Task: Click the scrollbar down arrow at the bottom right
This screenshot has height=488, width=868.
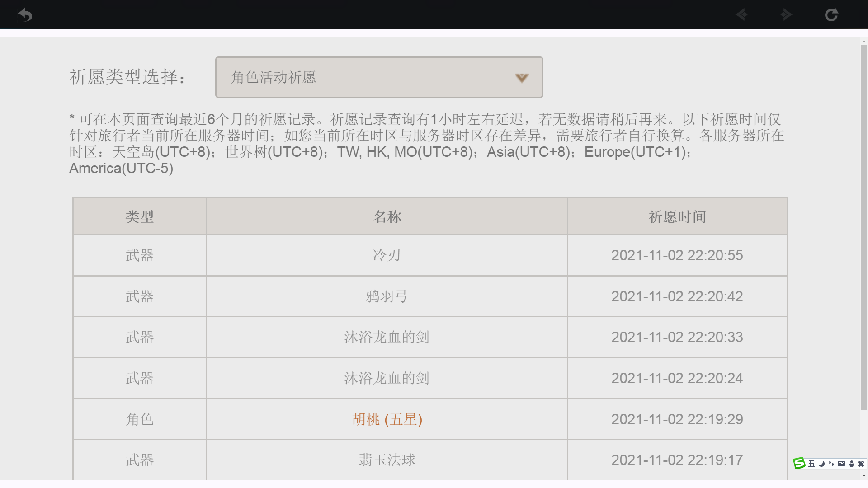Action: tap(864, 475)
